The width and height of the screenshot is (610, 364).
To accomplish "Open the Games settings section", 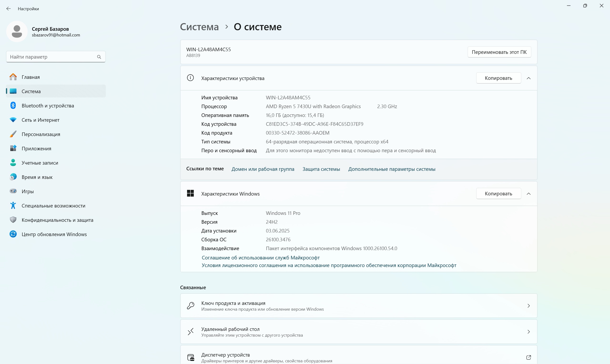I will tap(27, 191).
